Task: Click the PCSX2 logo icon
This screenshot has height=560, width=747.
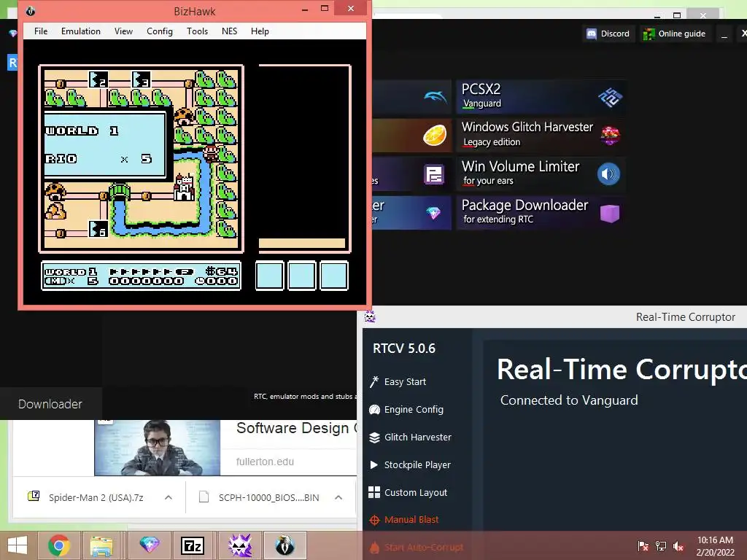Action: pyautogui.click(x=610, y=97)
